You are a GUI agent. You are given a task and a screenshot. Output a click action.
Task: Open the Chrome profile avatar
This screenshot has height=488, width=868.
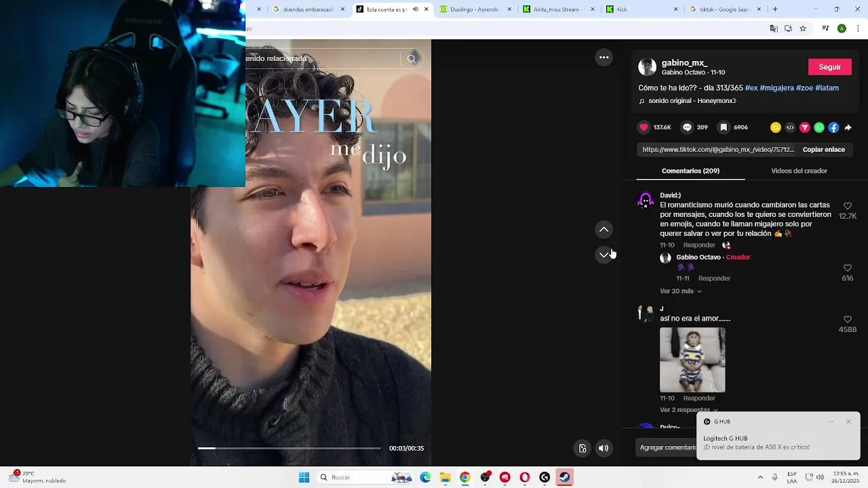[842, 28]
